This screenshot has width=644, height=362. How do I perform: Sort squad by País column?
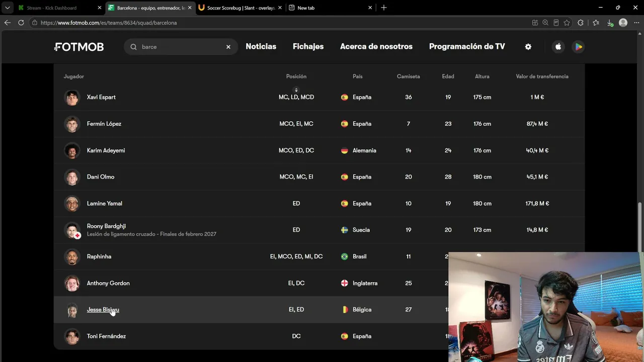[x=357, y=76]
